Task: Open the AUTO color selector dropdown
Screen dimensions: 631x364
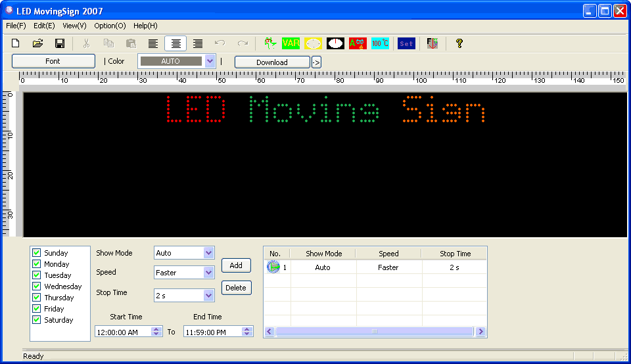Action: click(x=210, y=61)
